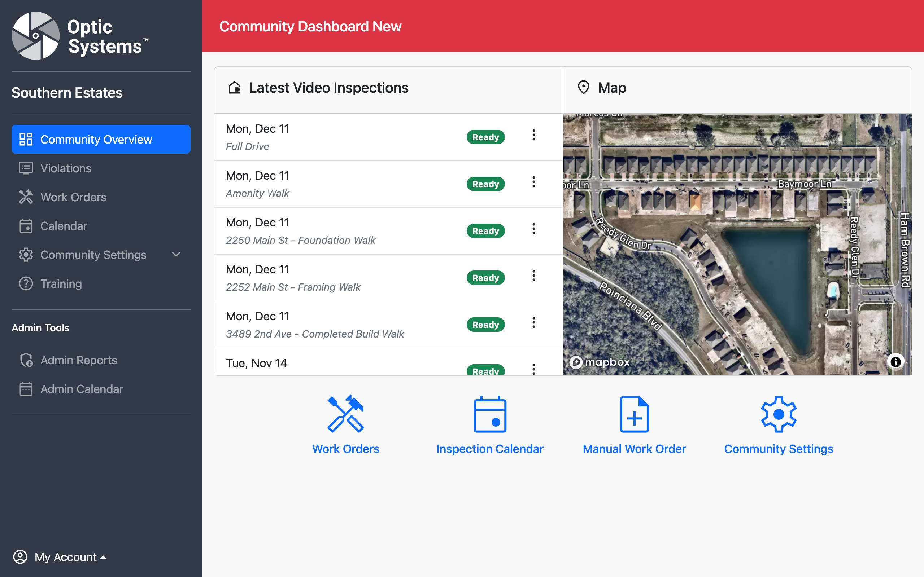Click the Optic Systems logo

(36, 36)
